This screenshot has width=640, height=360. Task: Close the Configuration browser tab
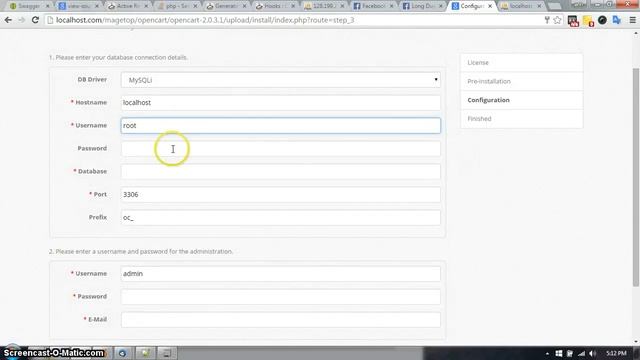[x=490, y=6]
